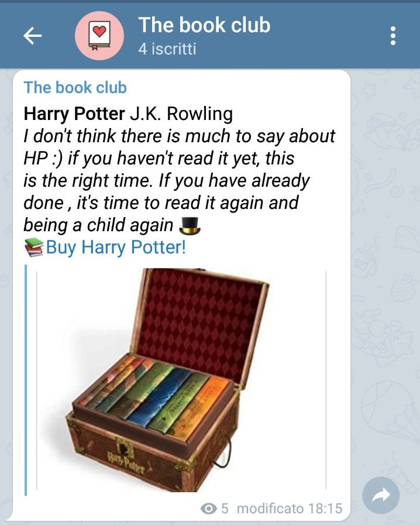Open the three-dot overflow menu

(x=393, y=36)
